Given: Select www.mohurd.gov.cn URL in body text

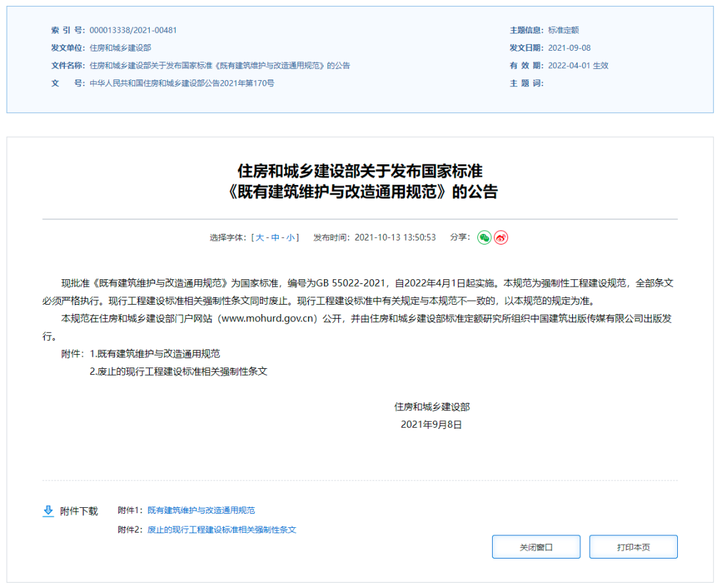Looking at the screenshot, I should point(269,318).
